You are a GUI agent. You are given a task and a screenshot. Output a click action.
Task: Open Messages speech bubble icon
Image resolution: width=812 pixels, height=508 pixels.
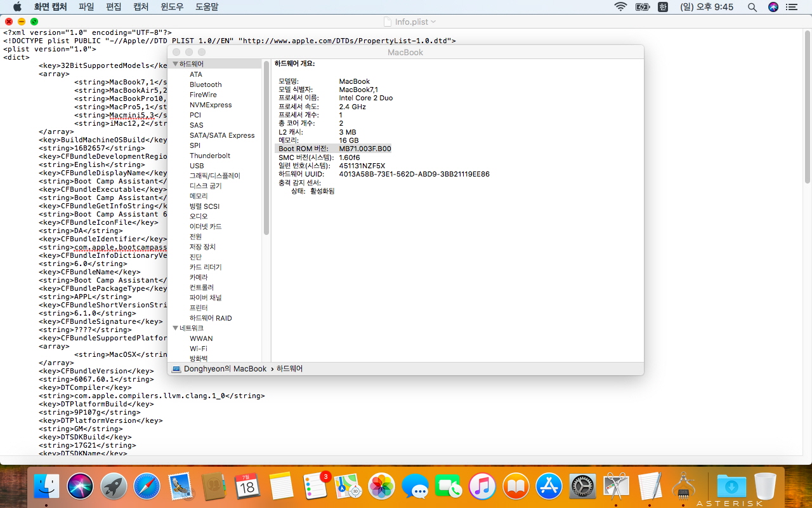pos(416,487)
